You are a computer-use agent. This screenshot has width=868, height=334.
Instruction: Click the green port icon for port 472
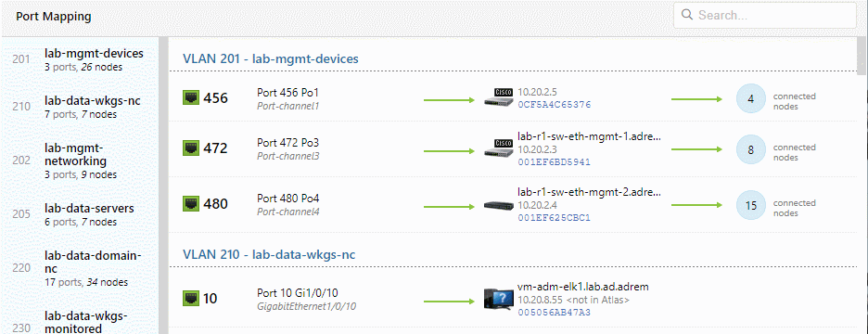[x=190, y=148]
